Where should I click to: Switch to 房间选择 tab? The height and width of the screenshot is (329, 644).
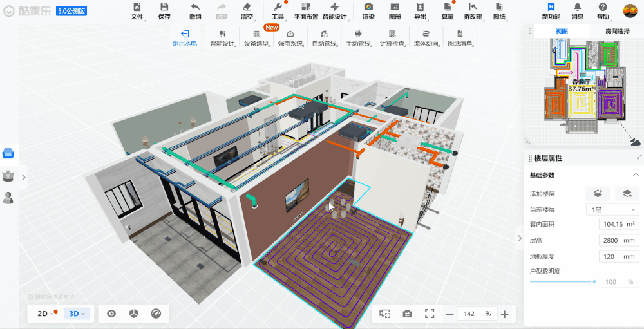617,31
